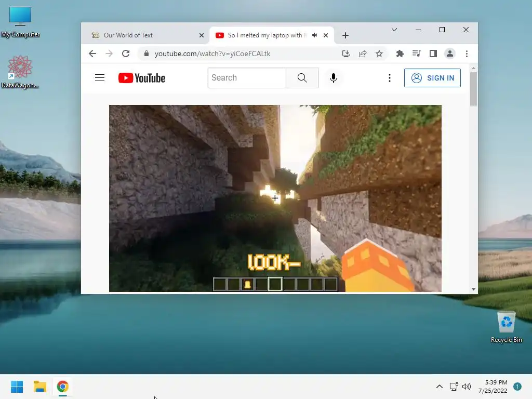Navigate forward with the browser arrow
Viewport: 532px width, 399px height.
(109, 54)
